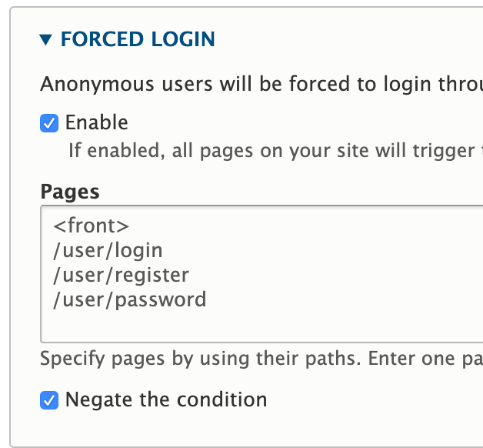Collapse the Forced Login section triangle
Viewport: 483px width, 448px height.
click(x=46, y=40)
